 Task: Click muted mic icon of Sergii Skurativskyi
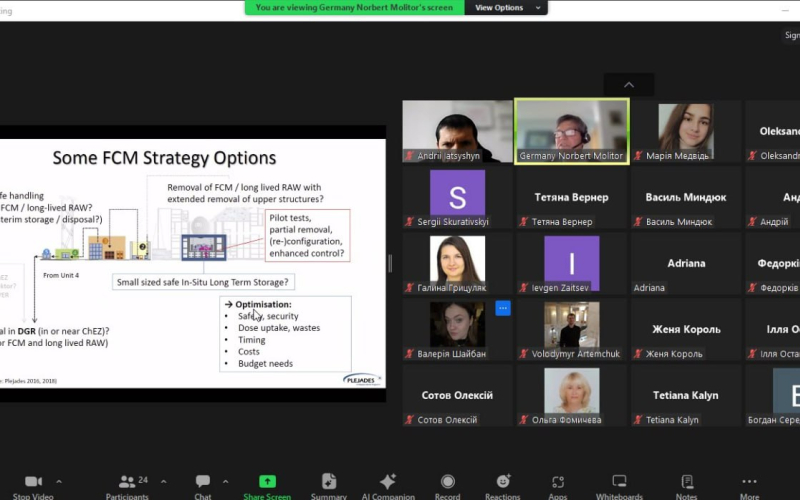[x=409, y=221]
